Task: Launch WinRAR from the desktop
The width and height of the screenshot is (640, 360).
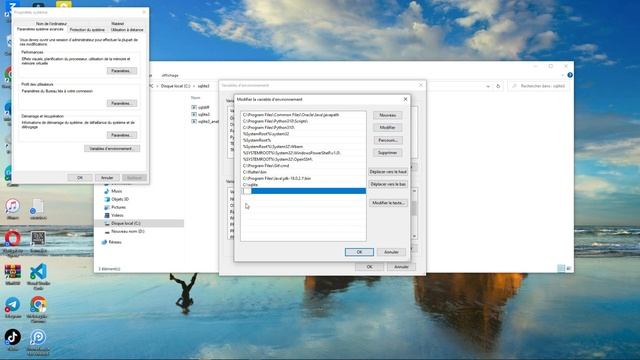Action: click(12, 273)
